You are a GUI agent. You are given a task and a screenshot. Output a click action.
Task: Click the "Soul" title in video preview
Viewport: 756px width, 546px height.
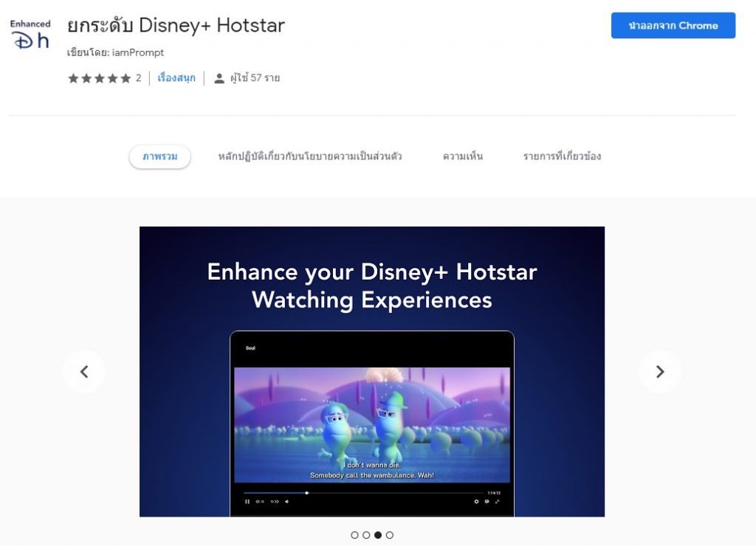(x=250, y=348)
